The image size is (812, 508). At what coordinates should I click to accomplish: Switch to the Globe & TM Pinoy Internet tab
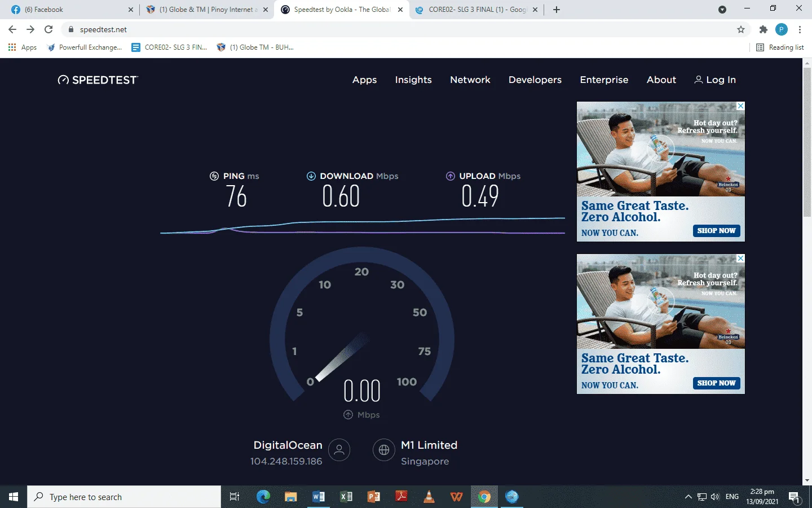[x=207, y=10]
